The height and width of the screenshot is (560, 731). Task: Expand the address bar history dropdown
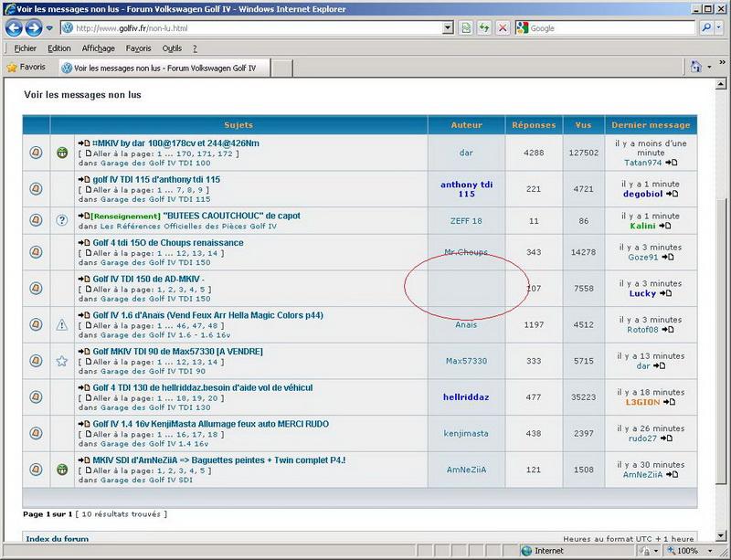[448, 28]
